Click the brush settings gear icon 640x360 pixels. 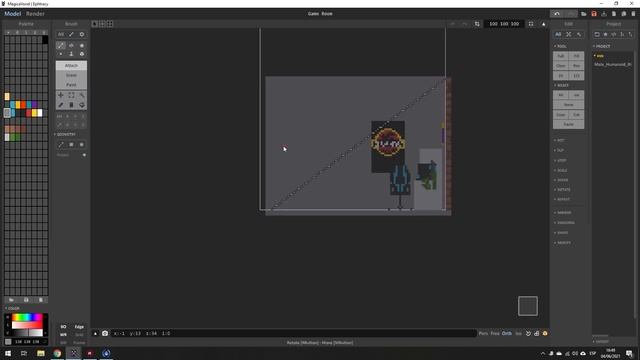[x=82, y=34]
